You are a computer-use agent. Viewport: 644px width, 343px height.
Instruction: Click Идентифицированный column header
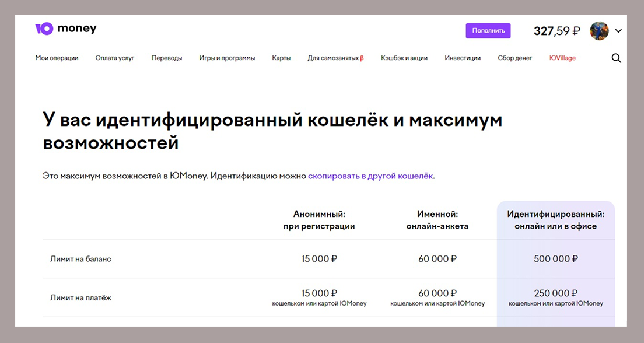pos(555,220)
